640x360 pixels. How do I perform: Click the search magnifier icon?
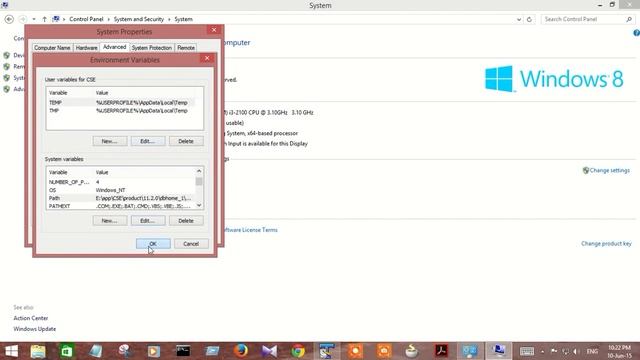629,19
